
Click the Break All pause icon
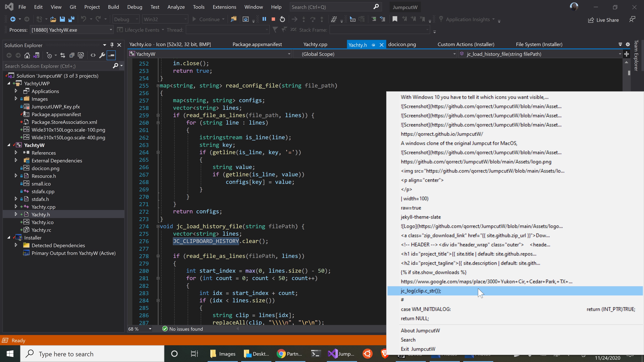click(x=264, y=19)
